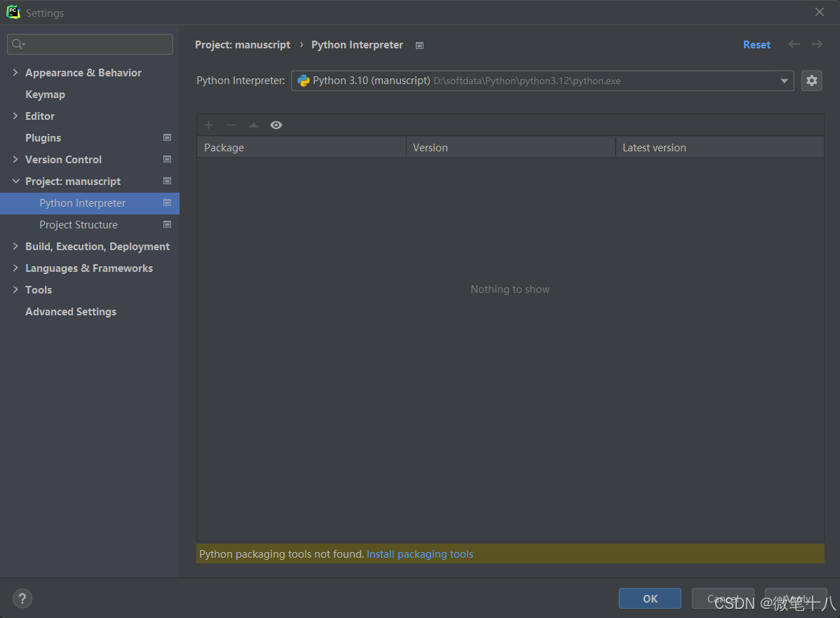Toggle the show early releases eye icon
Viewport: 840px width, 618px height.
click(x=276, y=125)
